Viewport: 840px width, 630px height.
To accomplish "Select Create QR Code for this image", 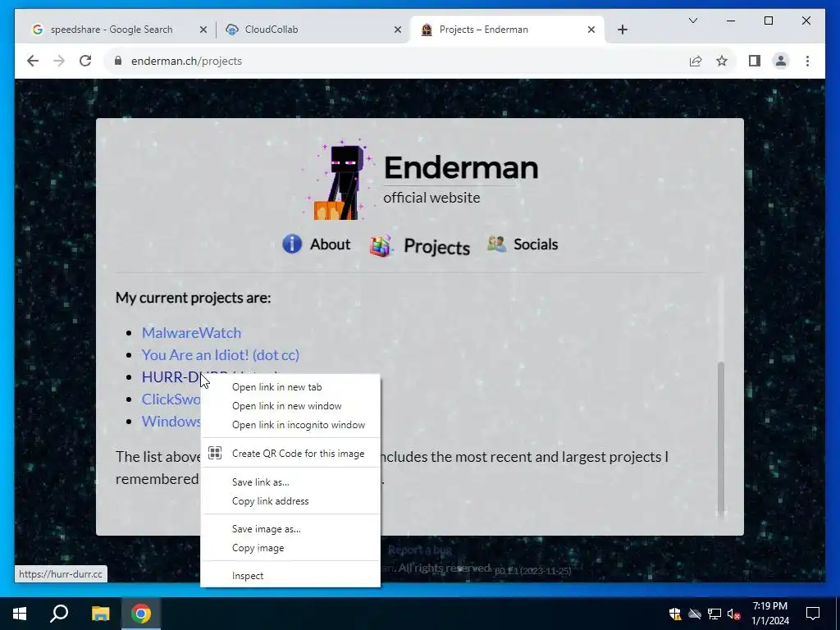I will [x=290, y=453].
